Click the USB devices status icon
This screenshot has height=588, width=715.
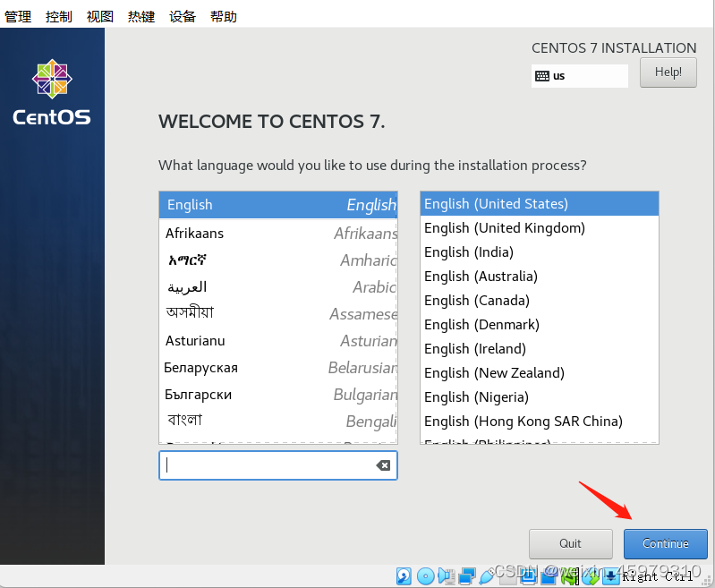point(487,575)
